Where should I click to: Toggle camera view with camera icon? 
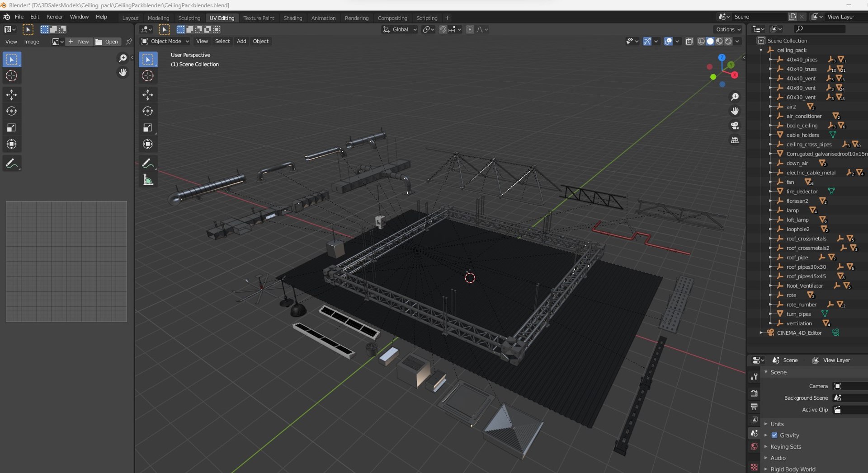pyautogui.click(x=735, y=126)
